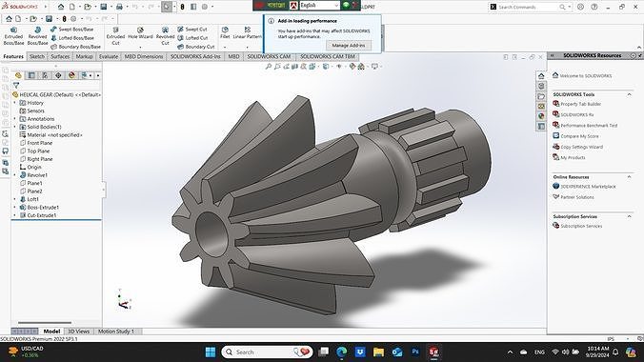Click Zoom to Fit in view toolbar
Screen dimensions: 644x362
coord(269,66)
